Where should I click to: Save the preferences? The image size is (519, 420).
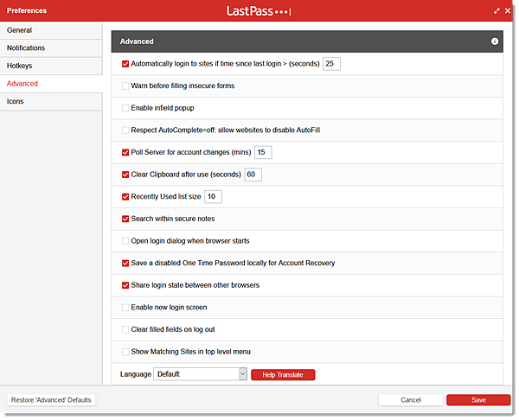[x=478, y=400]
